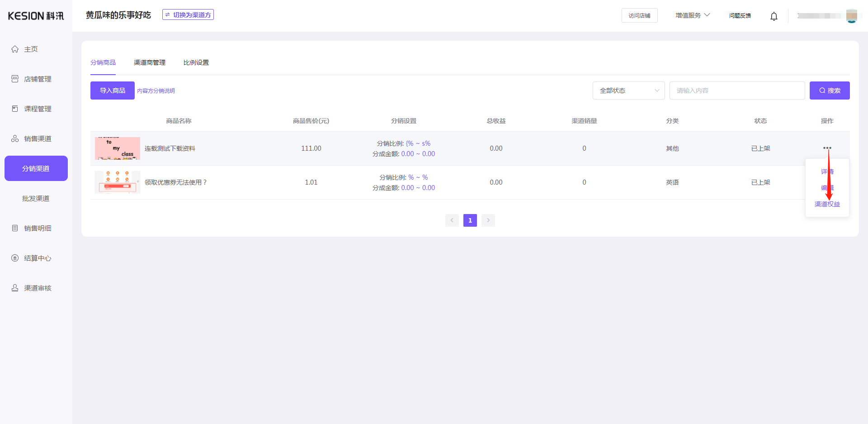This screenshot has width=868, height=424.
Task: Open 销售渠道 sidebar icon
Action: (x=15, y=138)
